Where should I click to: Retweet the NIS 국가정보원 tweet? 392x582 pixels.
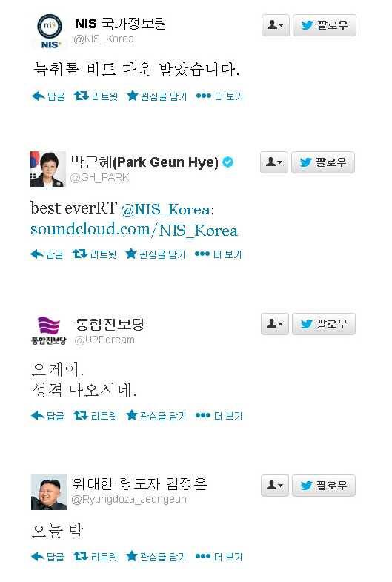click(x=96, y=96)
